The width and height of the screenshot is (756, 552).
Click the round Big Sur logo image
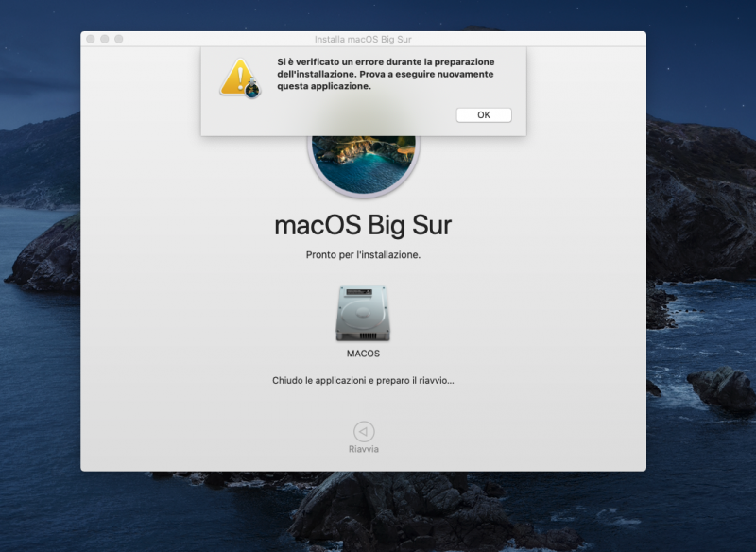[364, 165]
